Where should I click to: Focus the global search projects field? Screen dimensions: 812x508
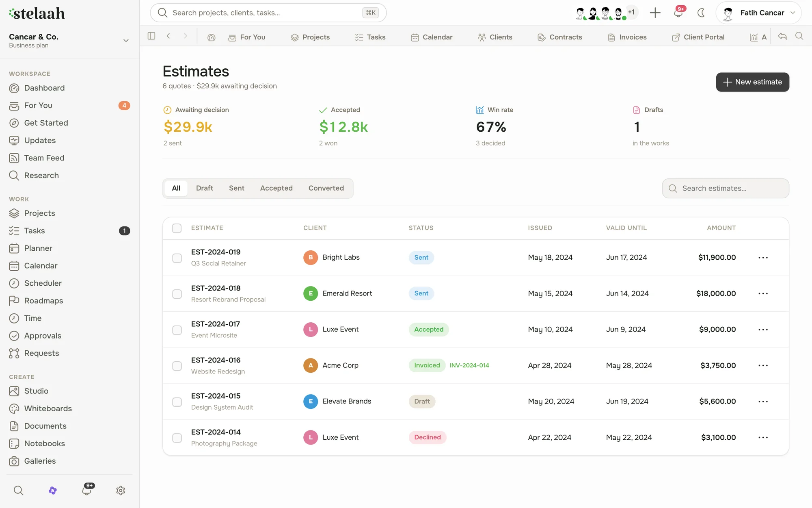pos(268,13)
